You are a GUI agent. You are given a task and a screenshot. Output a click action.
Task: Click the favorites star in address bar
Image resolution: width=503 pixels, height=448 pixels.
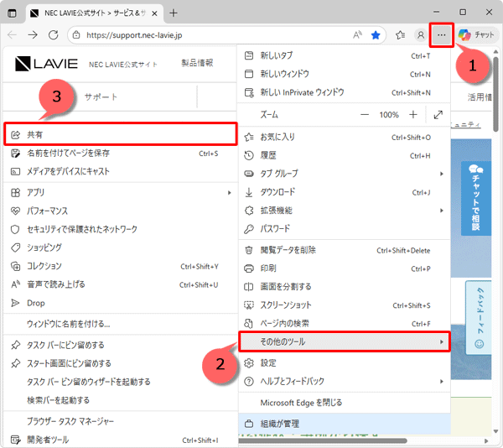(x=376, y=35)
